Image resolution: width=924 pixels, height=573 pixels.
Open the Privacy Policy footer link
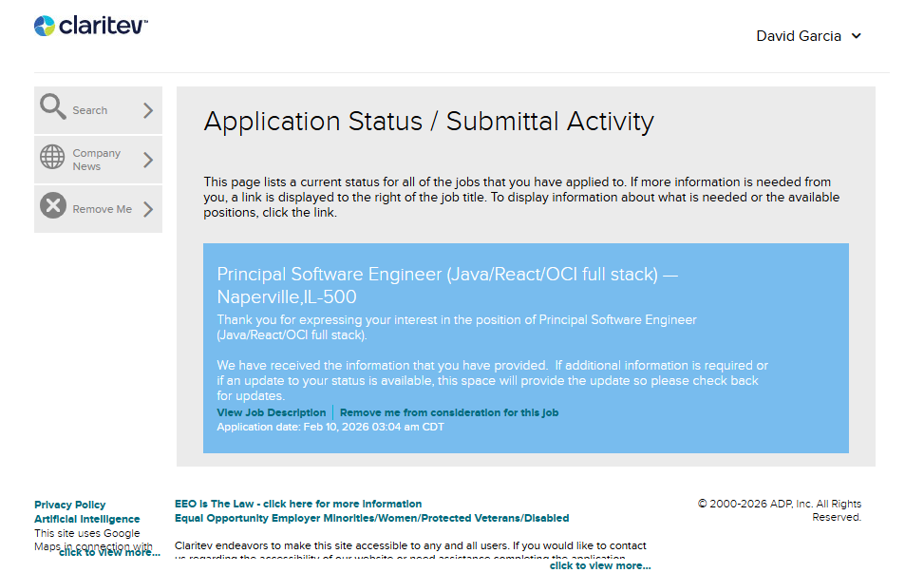click(69, 505)
